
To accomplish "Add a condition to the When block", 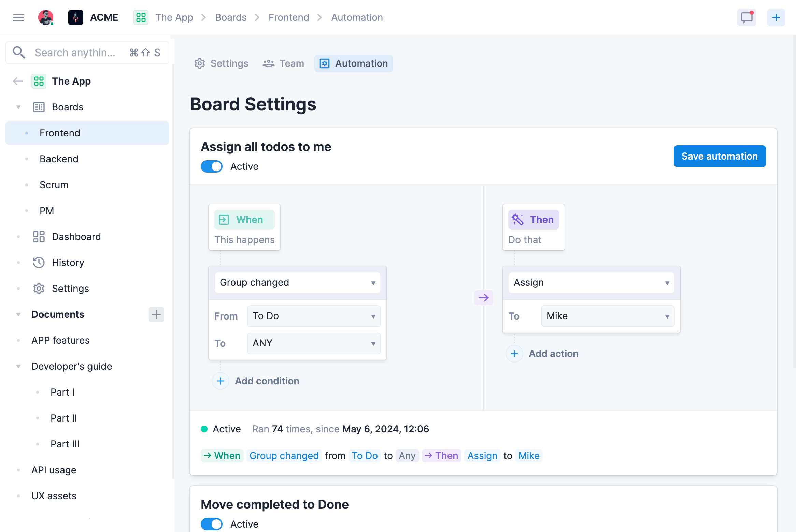I will [x=256, y=381].
